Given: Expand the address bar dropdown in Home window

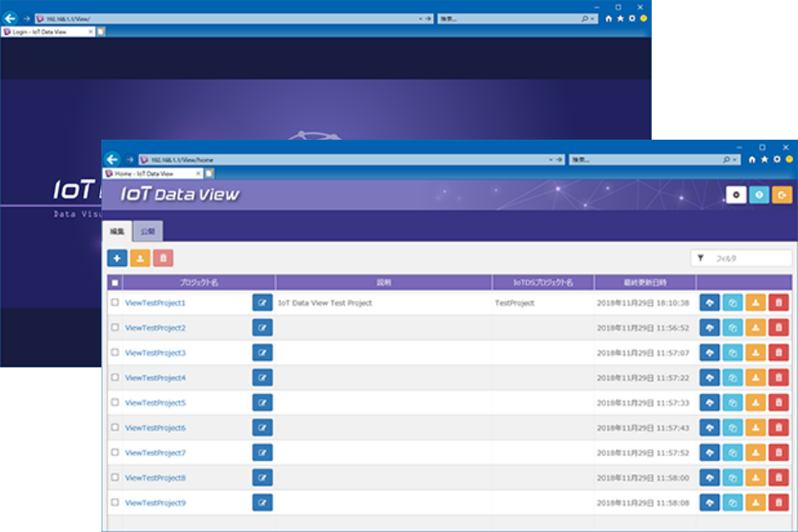Looking at the screenshot, I should 550,160.
